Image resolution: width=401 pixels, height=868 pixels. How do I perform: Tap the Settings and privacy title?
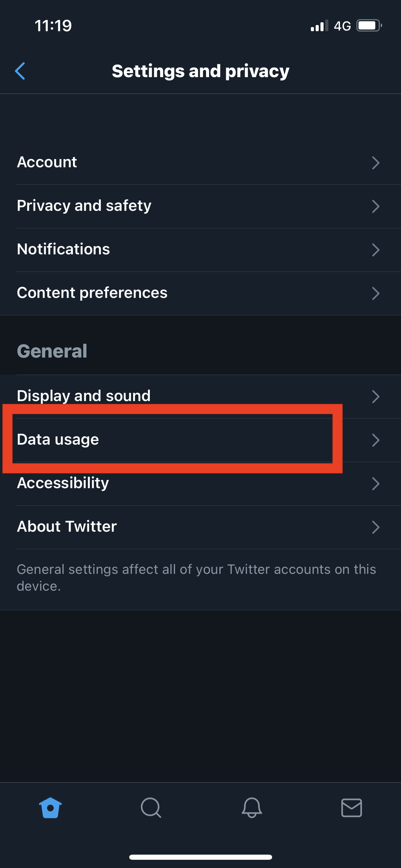pos(200,71)
